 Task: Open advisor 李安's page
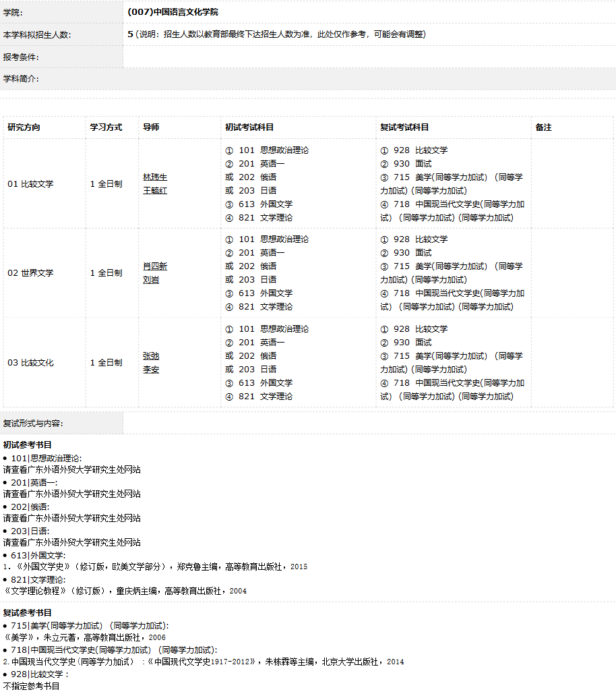[x=150, y=370]
